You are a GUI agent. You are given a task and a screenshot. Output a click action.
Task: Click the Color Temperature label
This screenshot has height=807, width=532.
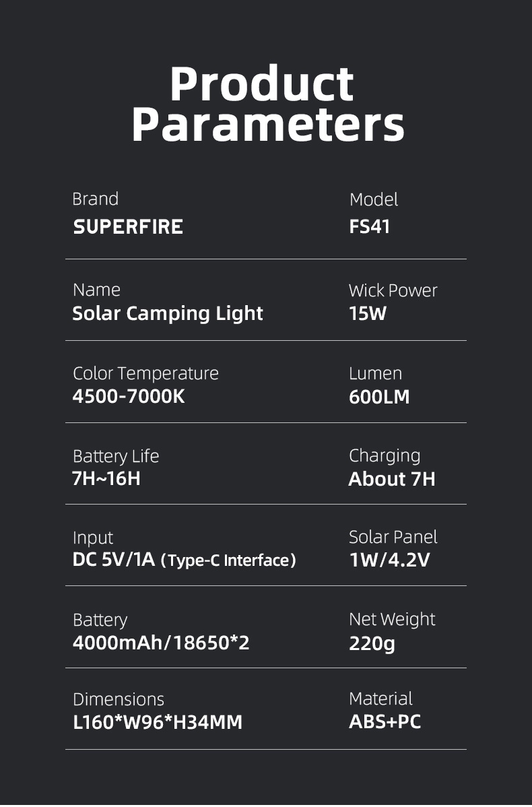(145, 373)
